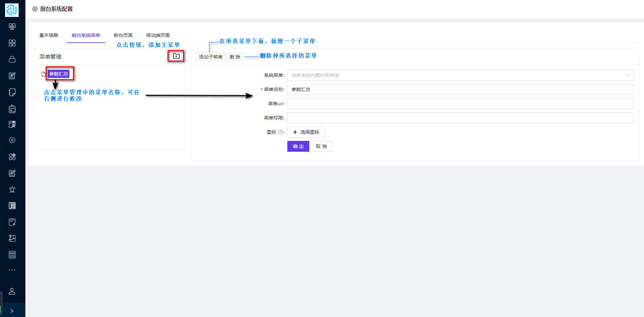Switch to the 前台页面 tab
644x317 pixels.
(123, 35)
